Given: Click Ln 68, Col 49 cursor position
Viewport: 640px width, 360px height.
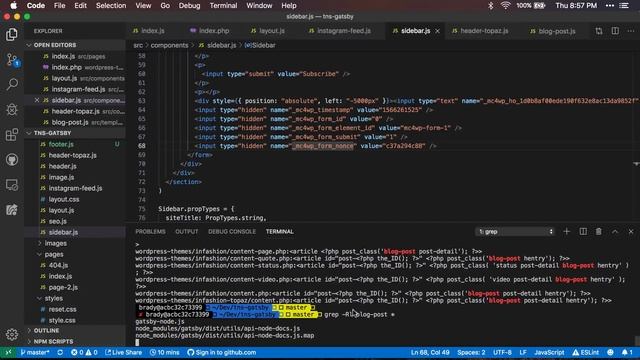Looking at the screenshot, I should (x=430, y=352).
